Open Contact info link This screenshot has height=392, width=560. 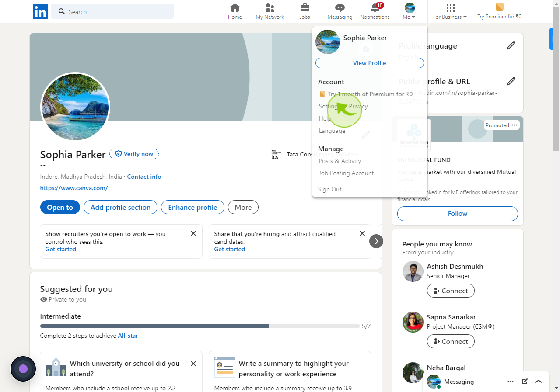pos(144,177)
